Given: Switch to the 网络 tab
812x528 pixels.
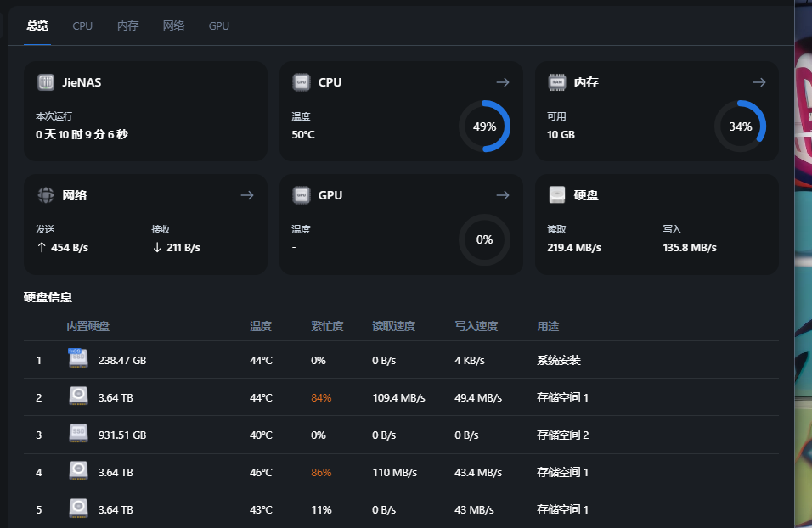Looking at the screenshot, I should pos(174,25).
